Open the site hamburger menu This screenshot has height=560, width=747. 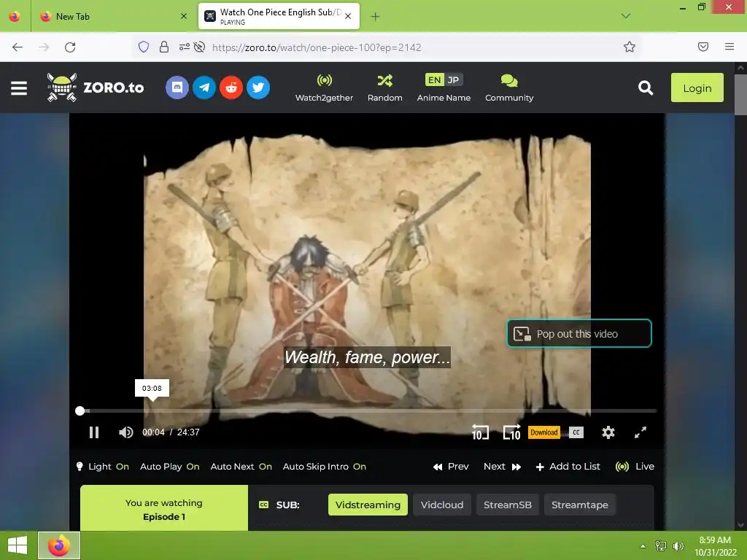click(19, 88)
